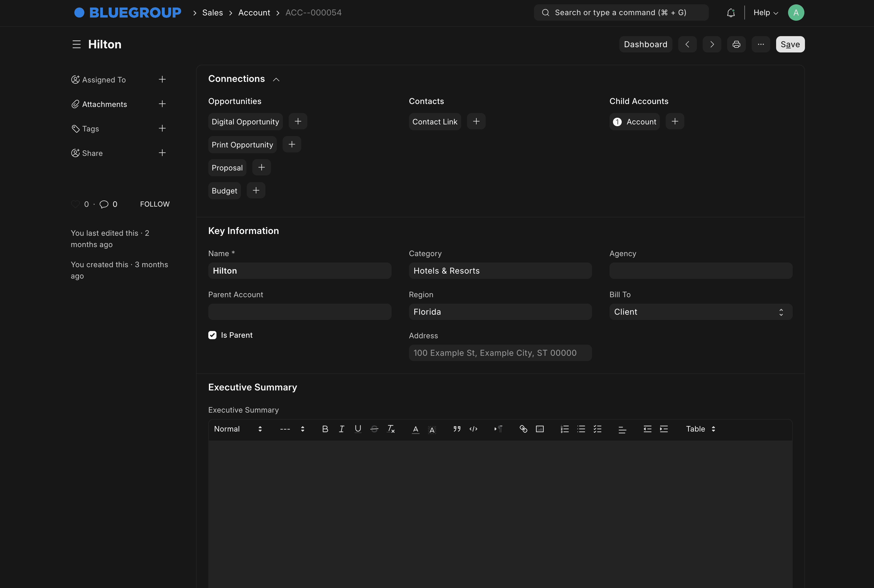Add a new child Account
The width and height of the screenshot is (874, 588).
click(675, 122)
